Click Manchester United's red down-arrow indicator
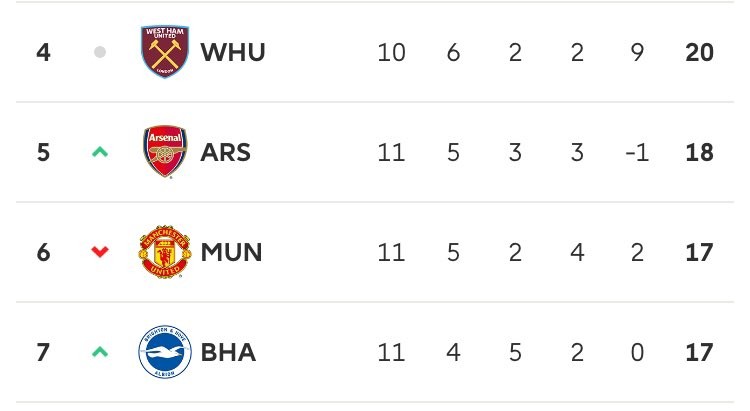 [99, 252]
